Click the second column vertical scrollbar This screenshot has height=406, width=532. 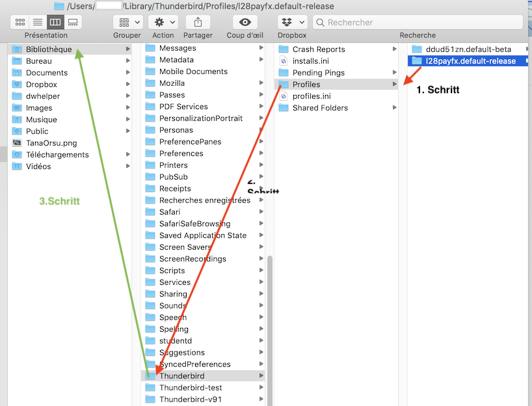click(270, 331)
